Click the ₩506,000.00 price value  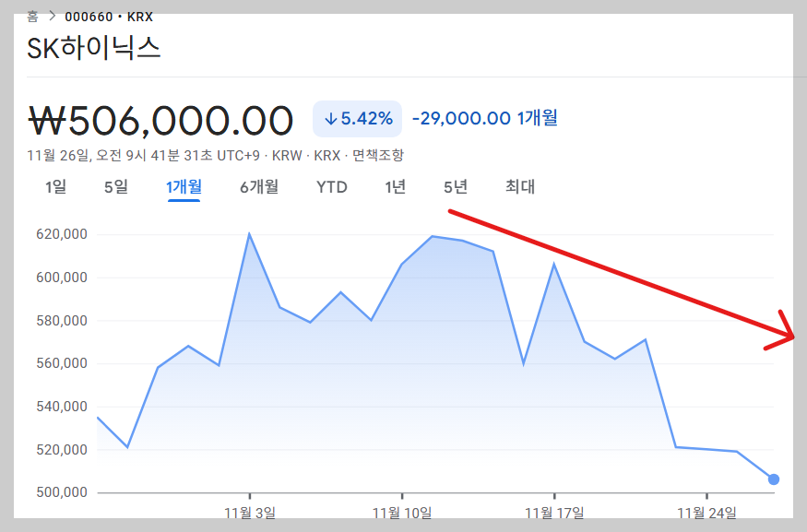click(160, 121)
